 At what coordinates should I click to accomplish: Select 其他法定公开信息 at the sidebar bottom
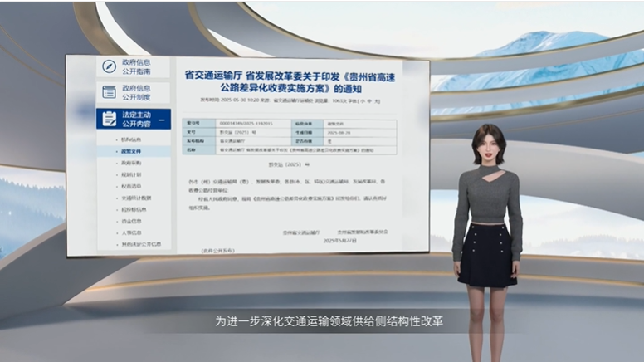[140, 245]
